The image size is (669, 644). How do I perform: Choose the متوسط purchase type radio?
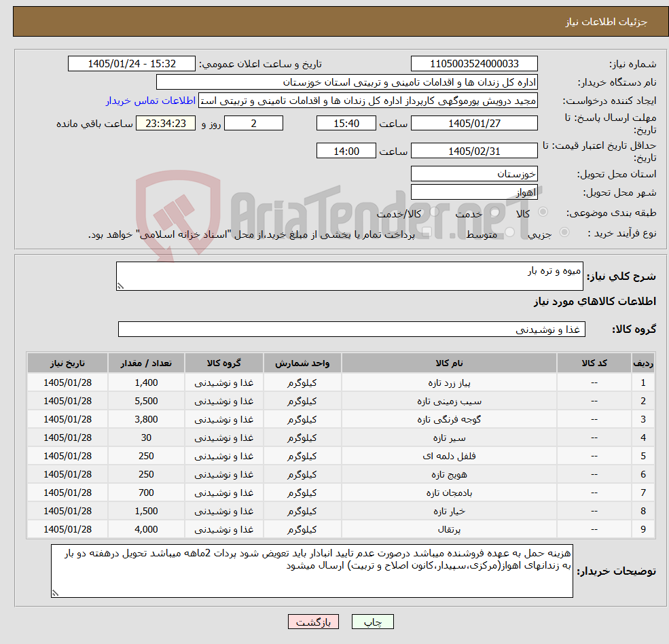coord(510,232)
